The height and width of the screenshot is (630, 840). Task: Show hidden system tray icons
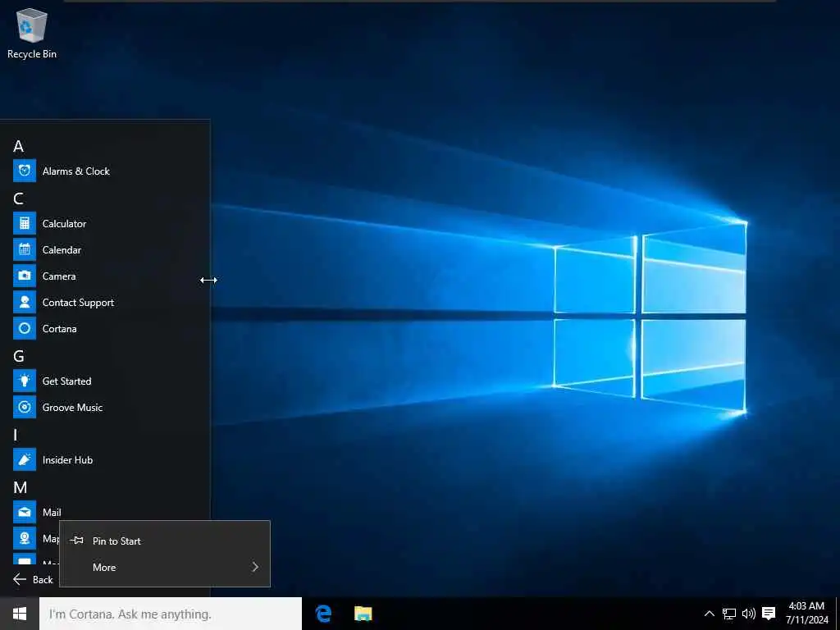(x=709, y=614)
